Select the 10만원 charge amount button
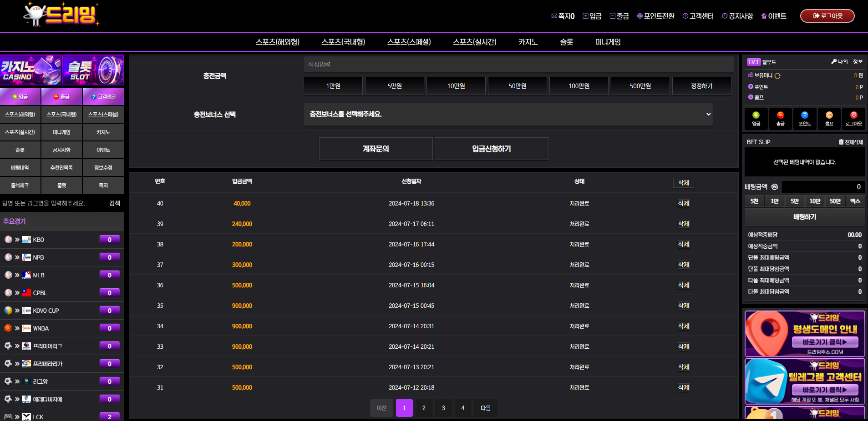 coord(456,86)
